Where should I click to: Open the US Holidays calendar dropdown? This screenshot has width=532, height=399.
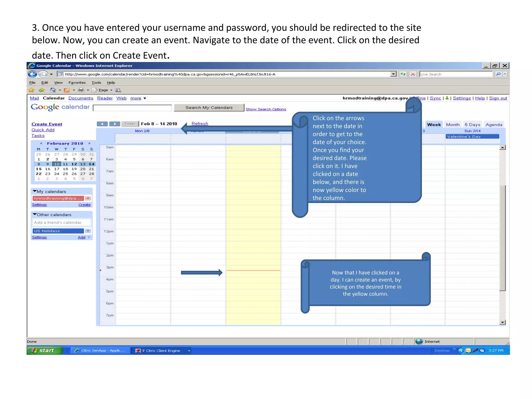click(x=88, y=231)
